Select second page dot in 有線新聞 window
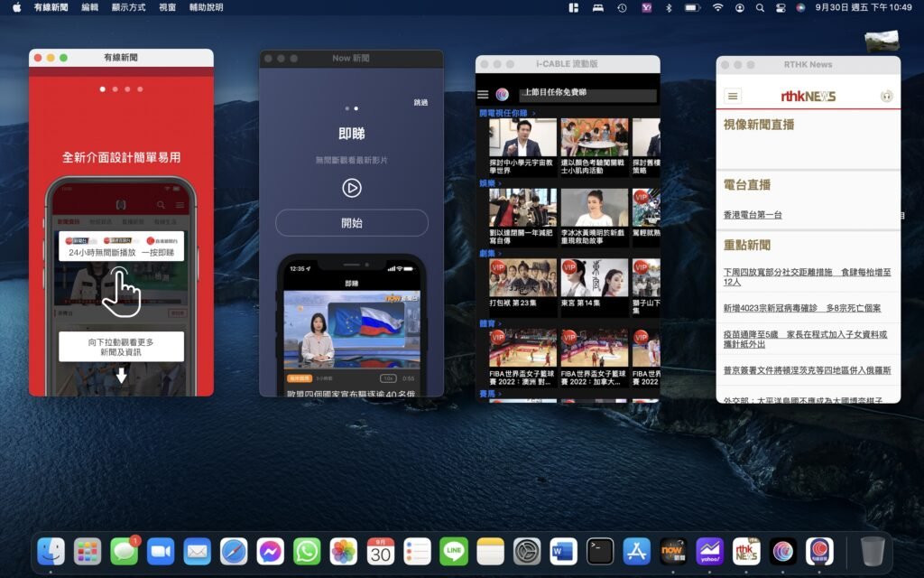The image size is (924, 578). pyautogui.click(x=115, y=89)
